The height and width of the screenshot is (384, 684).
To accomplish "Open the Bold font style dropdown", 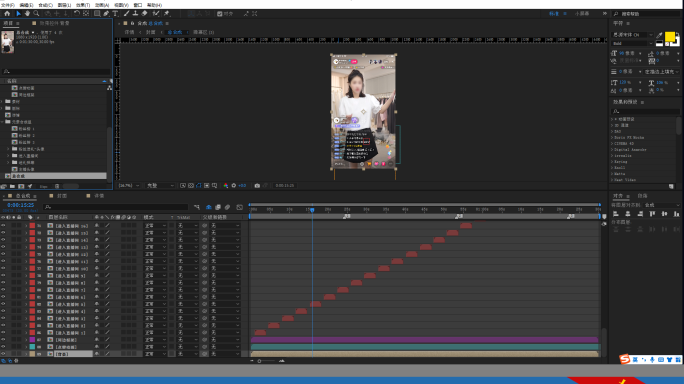I will [632, 43].
